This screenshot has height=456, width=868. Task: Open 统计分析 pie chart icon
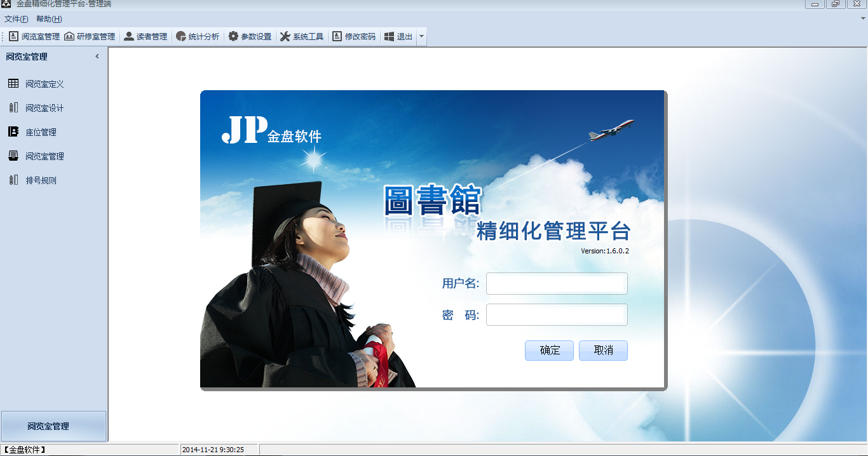click(x=181, y=37)
